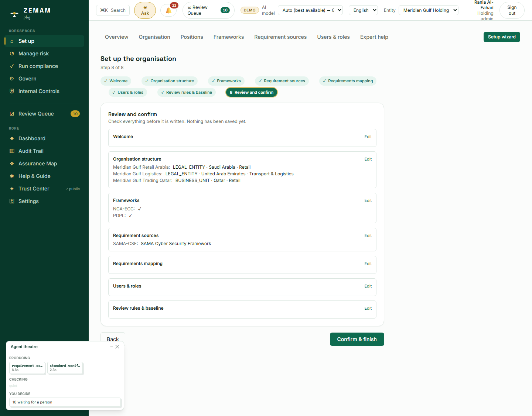This screenshot has height=416, width=532.
Task: Edit the Organisation structure section
Action: coord(368,159)
